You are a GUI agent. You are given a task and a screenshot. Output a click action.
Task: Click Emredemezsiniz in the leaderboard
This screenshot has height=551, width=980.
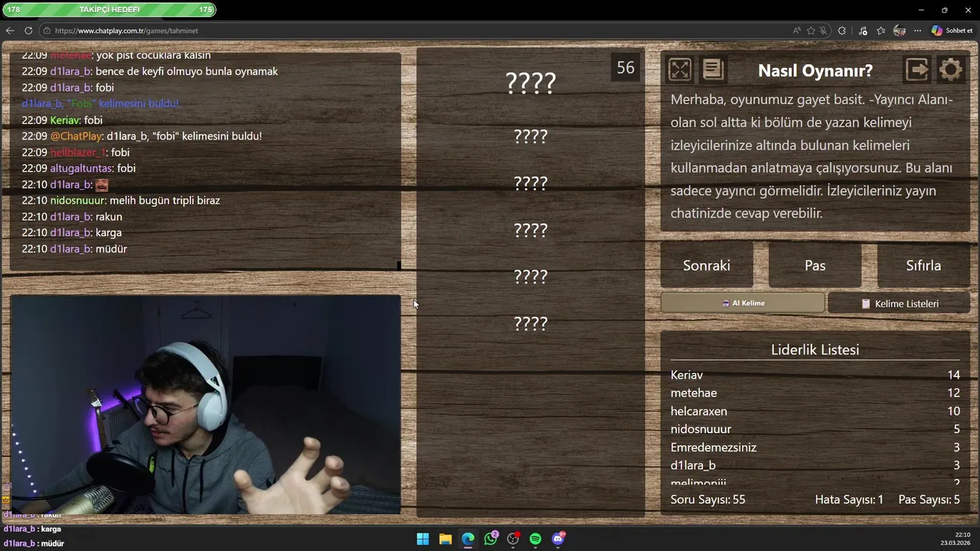(714, 447)
